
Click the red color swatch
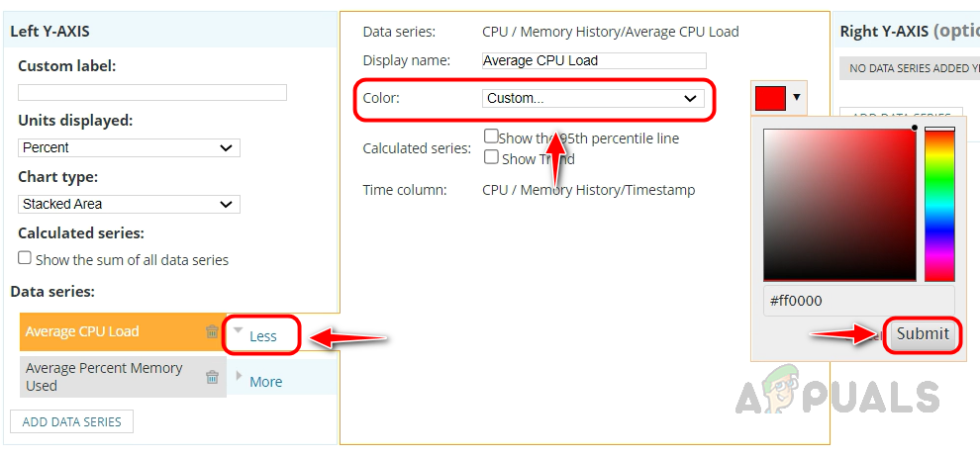point(770,98)
